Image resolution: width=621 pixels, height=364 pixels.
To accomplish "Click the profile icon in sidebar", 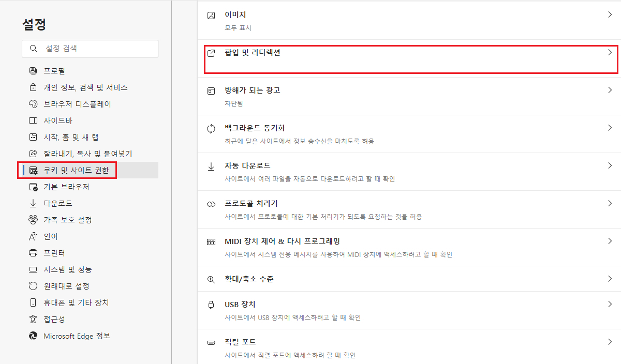I will click(x=33, y=71).
